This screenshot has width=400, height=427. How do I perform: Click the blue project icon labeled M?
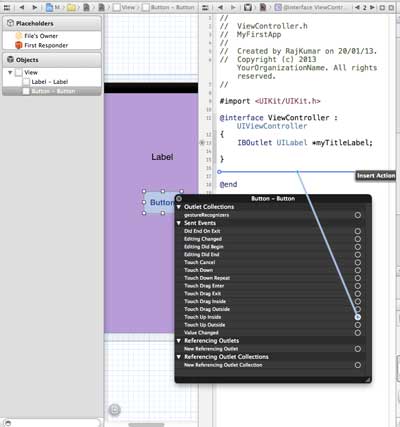(49, 7)
